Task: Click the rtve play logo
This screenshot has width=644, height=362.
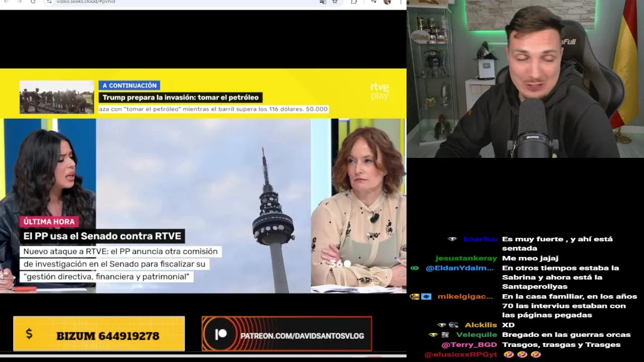Action: [379, 92]
